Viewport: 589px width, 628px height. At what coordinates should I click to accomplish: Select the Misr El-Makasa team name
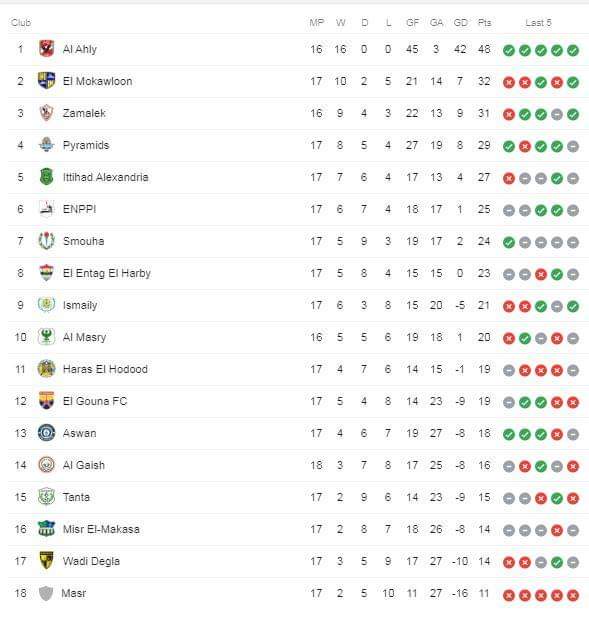pyautogui.click(x=101, y=529)
